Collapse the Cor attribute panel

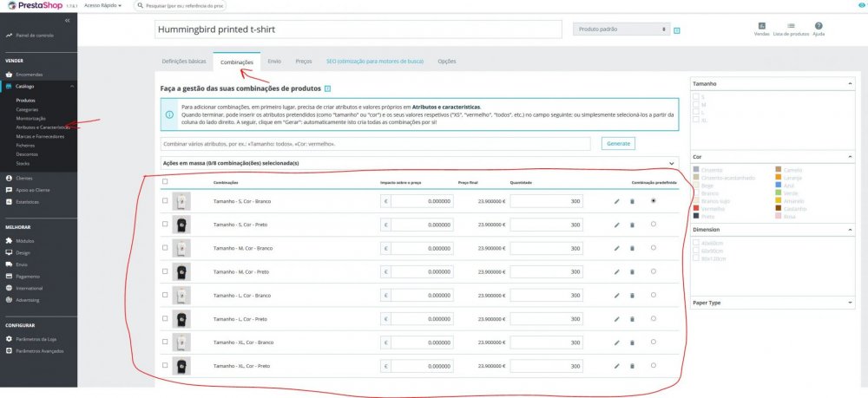[x=851, y=158]
